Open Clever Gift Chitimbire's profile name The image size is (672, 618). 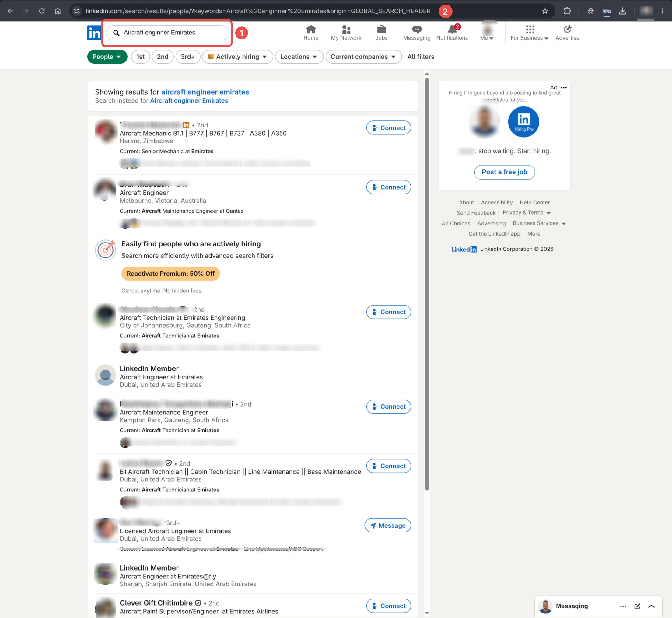click(x=156, y=603)
